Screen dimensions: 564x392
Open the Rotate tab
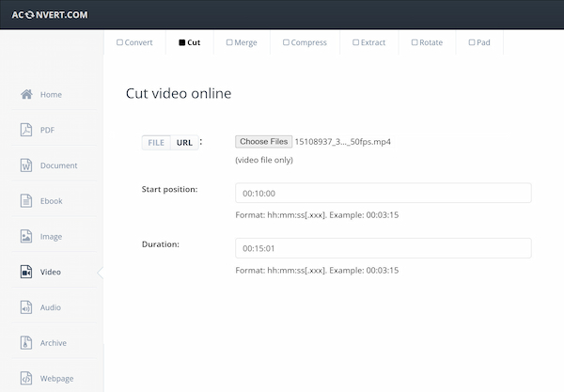[427, 42]
